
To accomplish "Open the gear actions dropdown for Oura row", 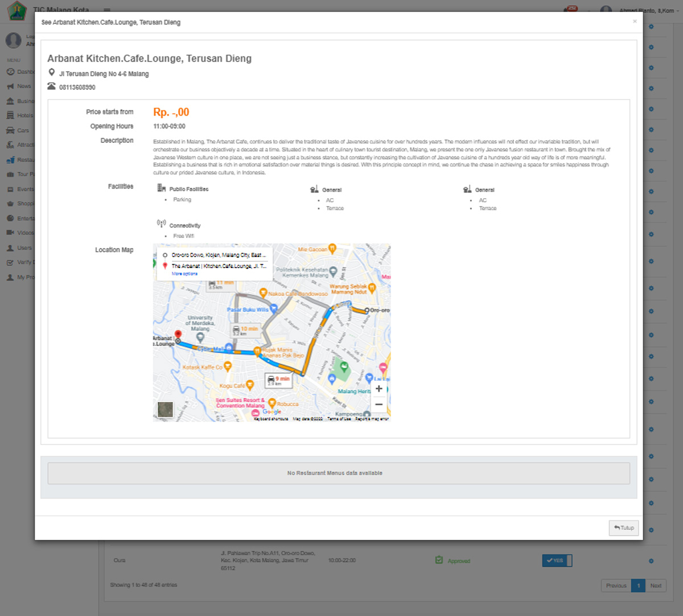I will tap(651, 561).
